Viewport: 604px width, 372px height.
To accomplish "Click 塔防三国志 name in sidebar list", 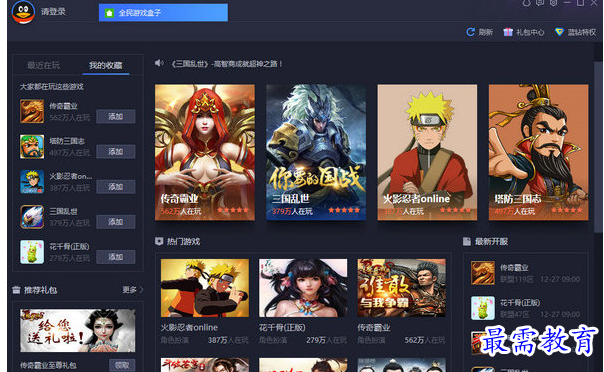I will 67,141.
